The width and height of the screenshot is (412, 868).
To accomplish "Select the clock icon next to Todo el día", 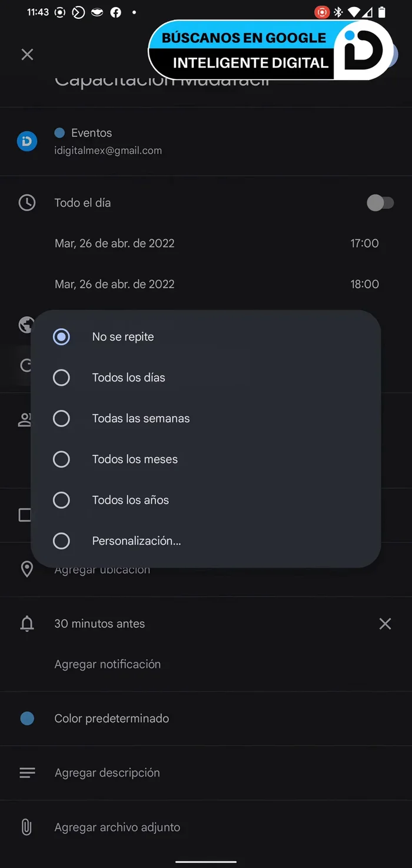I will point(27,203).
